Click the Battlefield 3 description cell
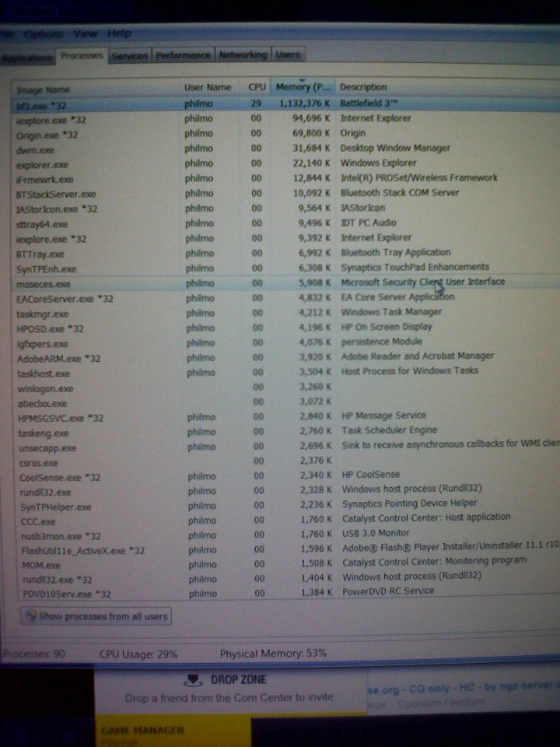Image resolution: width=560 pixels, height=747 pixels. pos(369,103)
